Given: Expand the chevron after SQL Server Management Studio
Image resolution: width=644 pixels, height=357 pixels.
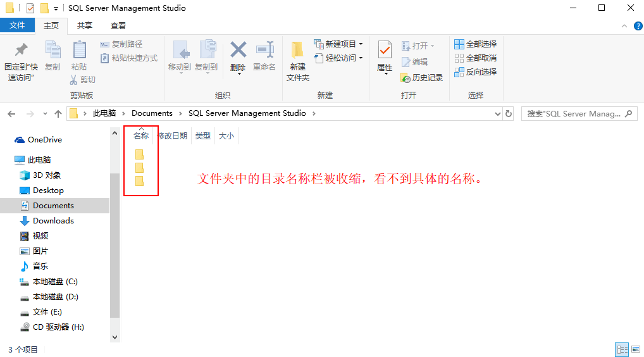Looking at the screenshot, I should (x=314, y=113).
